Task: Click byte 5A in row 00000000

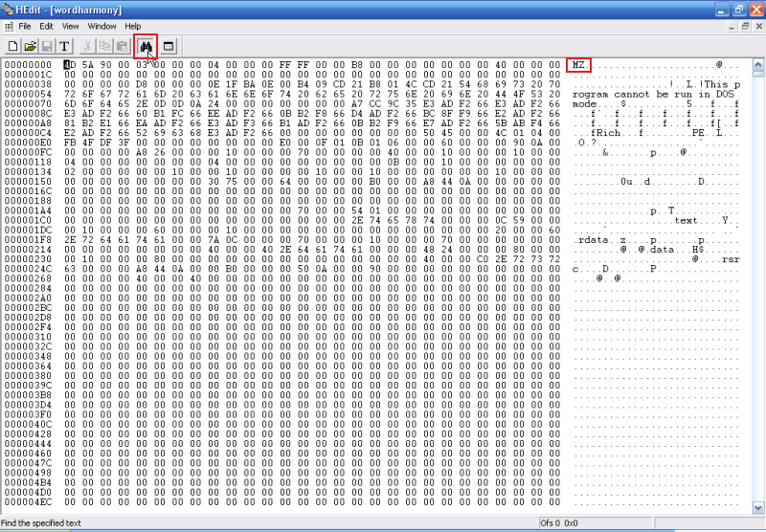Action: pyautogui.click(x=88, y=65)
